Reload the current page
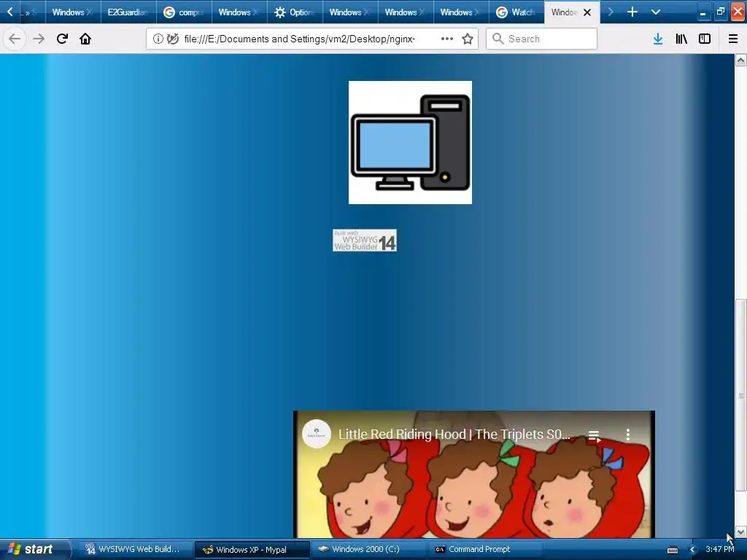747x560 pixels. tap(62, 39)
